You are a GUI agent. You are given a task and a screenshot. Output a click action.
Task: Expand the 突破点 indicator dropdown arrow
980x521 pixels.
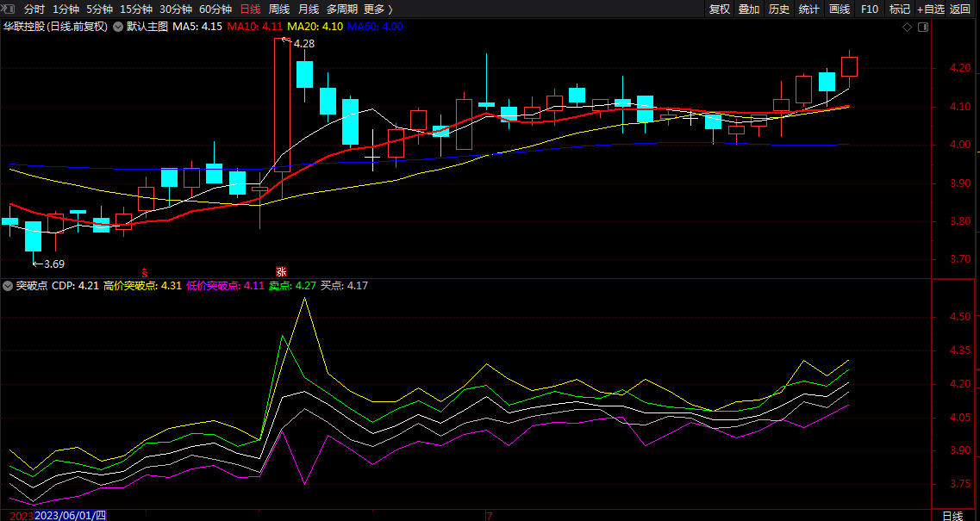click(8, 286)
